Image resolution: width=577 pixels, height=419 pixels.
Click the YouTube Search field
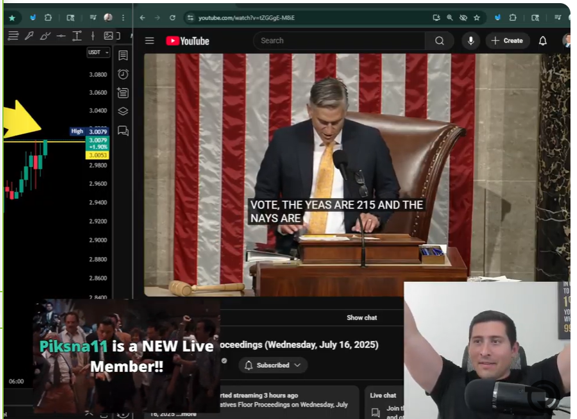339,41
